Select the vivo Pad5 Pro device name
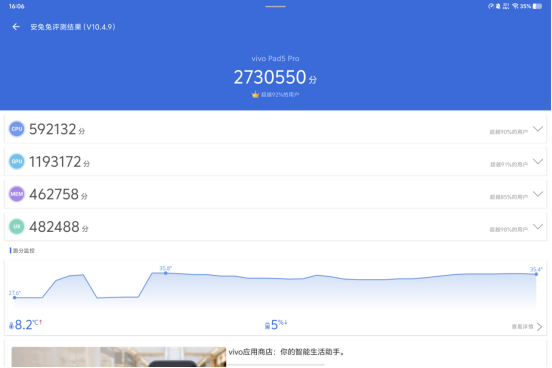The image size is (552, 368). click(275, 58)
